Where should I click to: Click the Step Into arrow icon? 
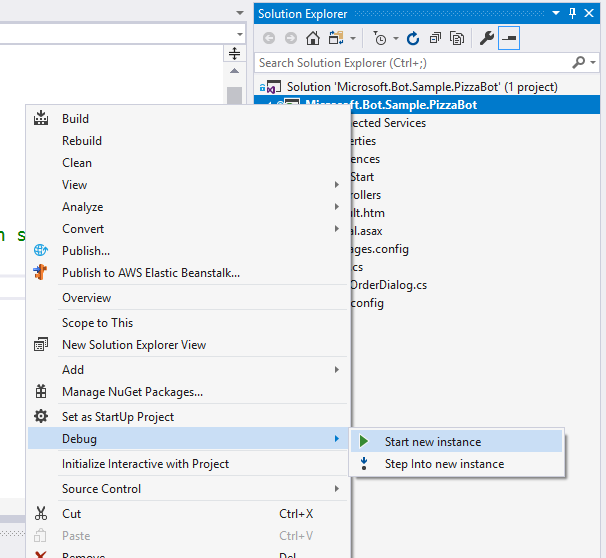click(364, 463)
